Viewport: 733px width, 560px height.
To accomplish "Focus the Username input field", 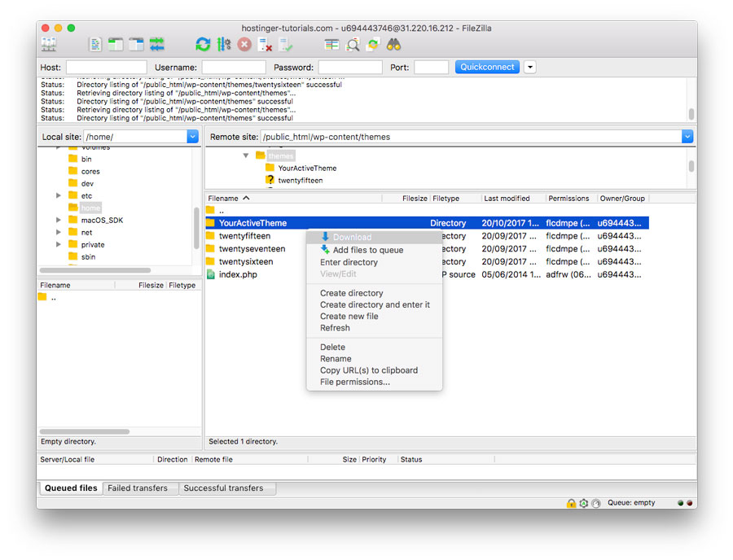I will tap(234, 68).
